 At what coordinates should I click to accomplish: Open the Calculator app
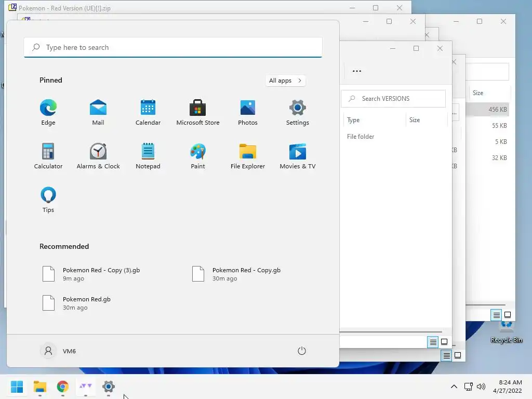click(48, 156)
